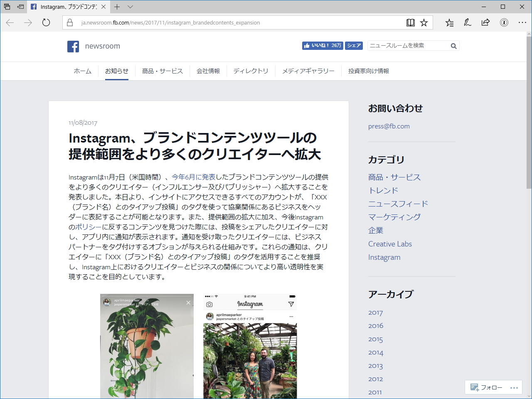Close the Instagram newsroom tab

click(103, 7)
